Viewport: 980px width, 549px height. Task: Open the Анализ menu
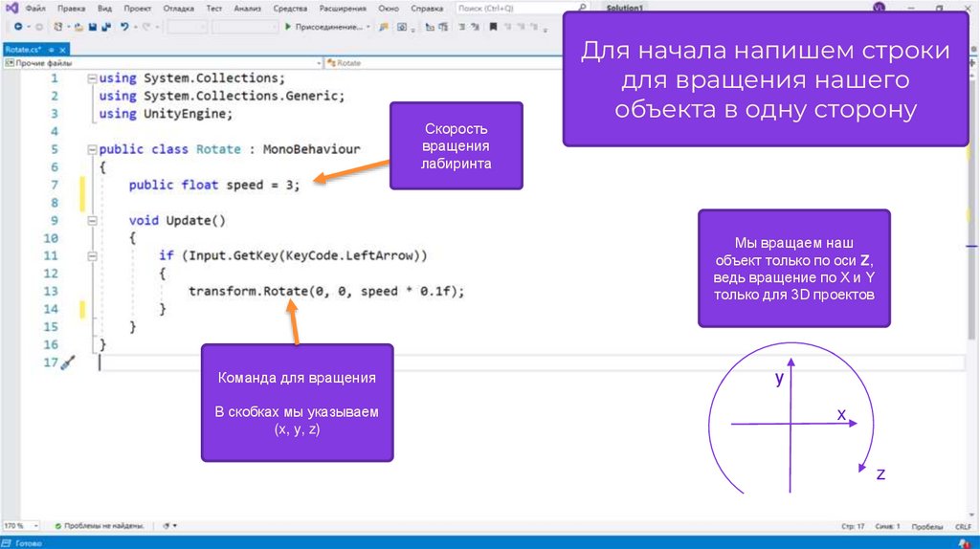(x=248, y=8)
